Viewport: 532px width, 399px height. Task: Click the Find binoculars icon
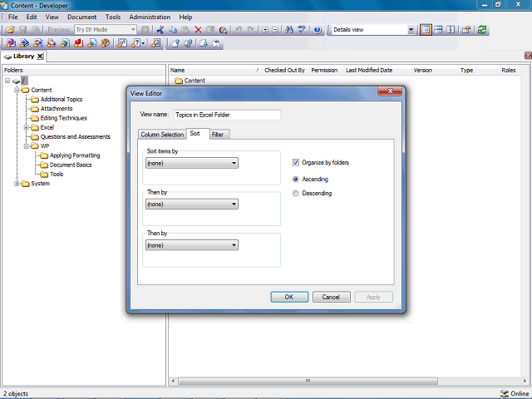pyautogui.click(x=289, y=30)
